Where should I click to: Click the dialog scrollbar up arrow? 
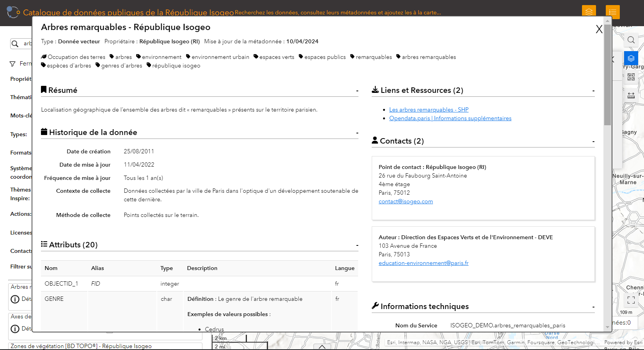607,21
